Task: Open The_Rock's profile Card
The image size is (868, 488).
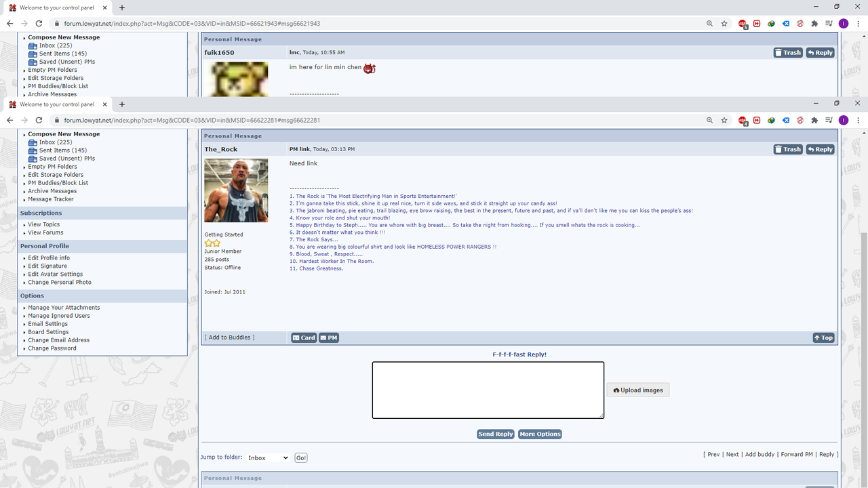Action: pyautogui.click(x=304, y=338)
